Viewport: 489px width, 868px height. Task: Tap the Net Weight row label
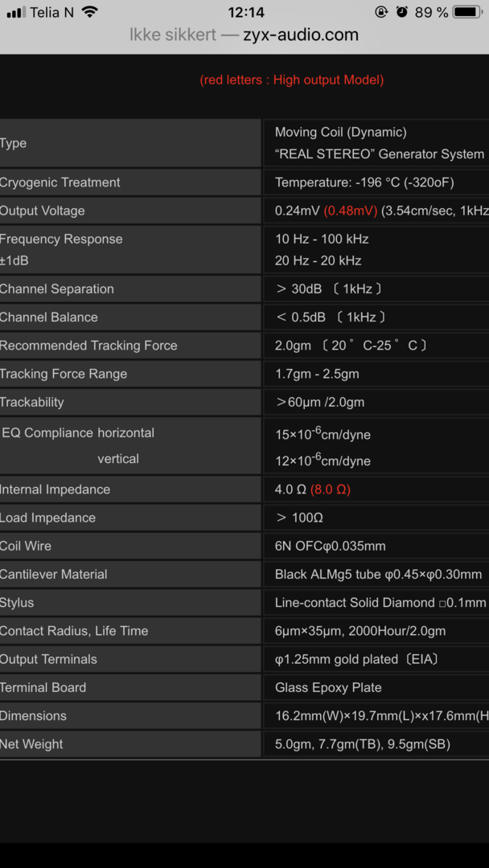[32, 744]
